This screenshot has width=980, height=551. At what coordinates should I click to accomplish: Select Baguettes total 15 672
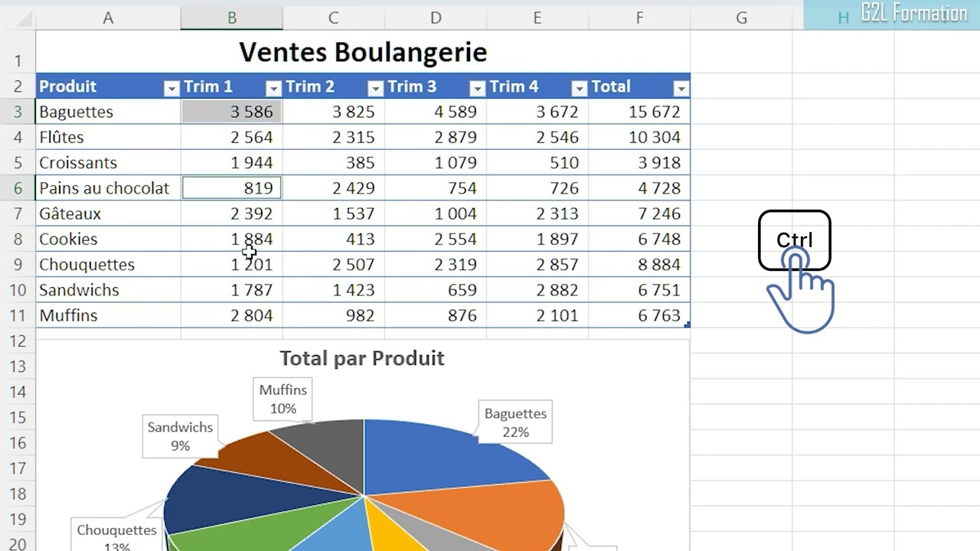(639, 112)
